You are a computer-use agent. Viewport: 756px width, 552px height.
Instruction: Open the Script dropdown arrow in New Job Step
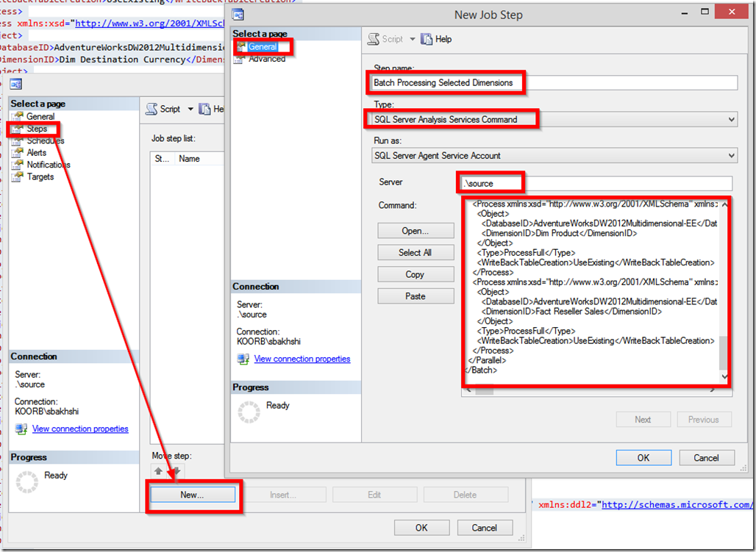tap(413, 39)
